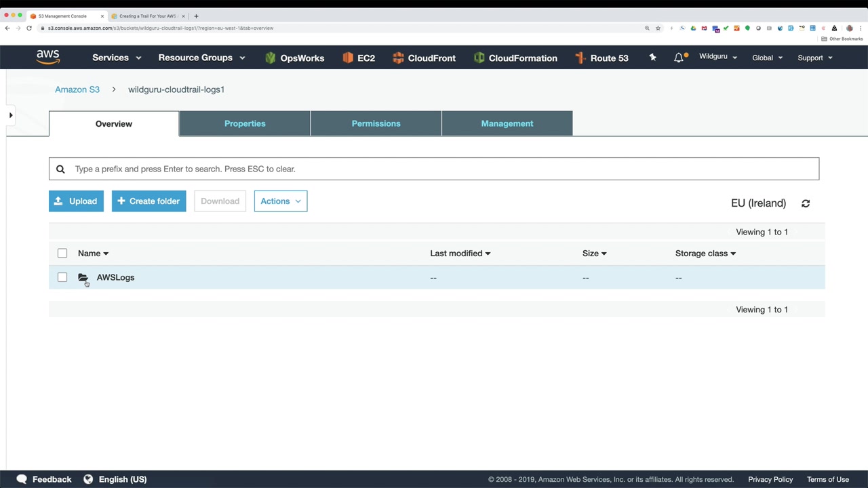Click the search magnifier icon

pyautogui.click(x=60, y=169)
